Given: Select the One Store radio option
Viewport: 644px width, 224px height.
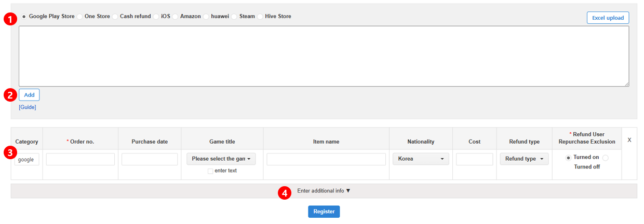Looking at the screenshot, I should [x=80, y=17].
